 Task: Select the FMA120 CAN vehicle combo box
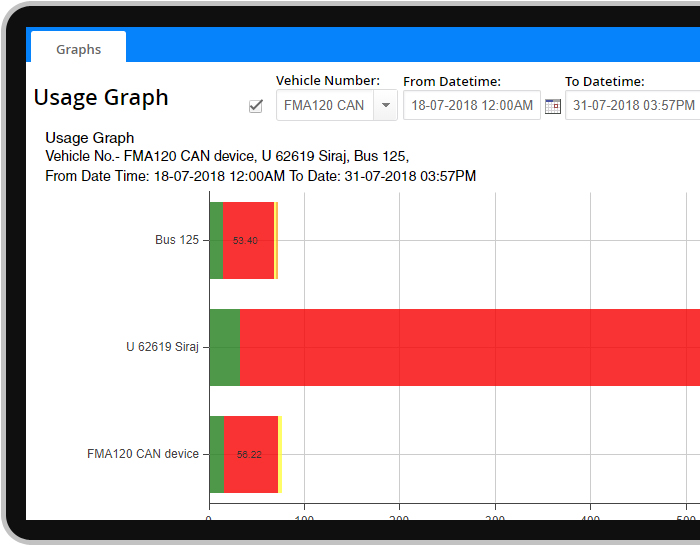(325, 105)
